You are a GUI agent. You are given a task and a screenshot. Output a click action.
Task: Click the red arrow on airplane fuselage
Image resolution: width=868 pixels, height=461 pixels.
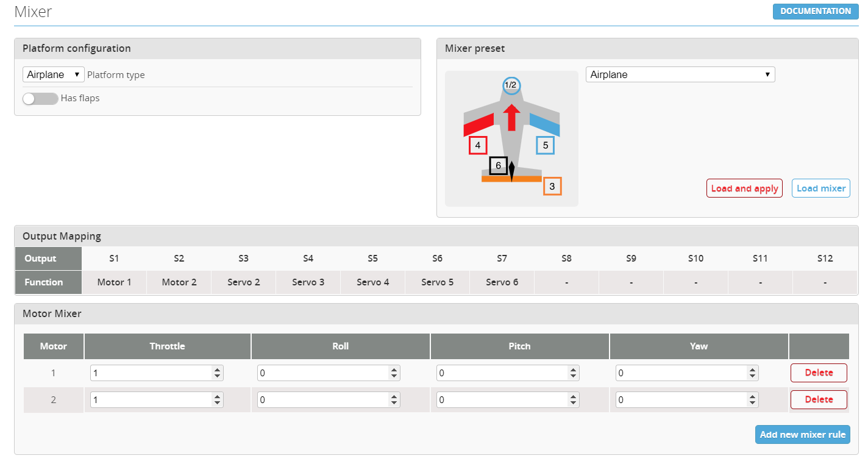pyautogui.click(x=511, y=117)
